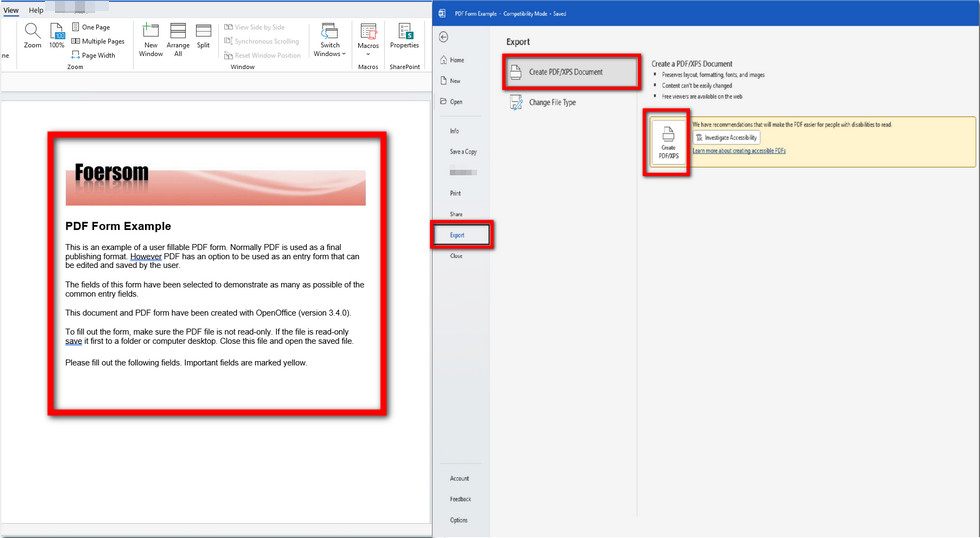Select Change File Type option
This screenshot has width=980, height=538.
tap(552, 102)
